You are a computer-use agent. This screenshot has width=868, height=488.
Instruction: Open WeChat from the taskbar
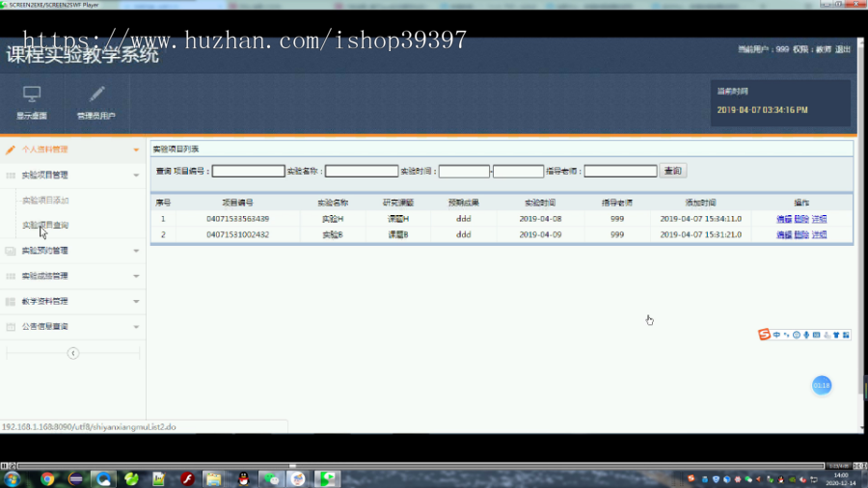click(271, 479)
